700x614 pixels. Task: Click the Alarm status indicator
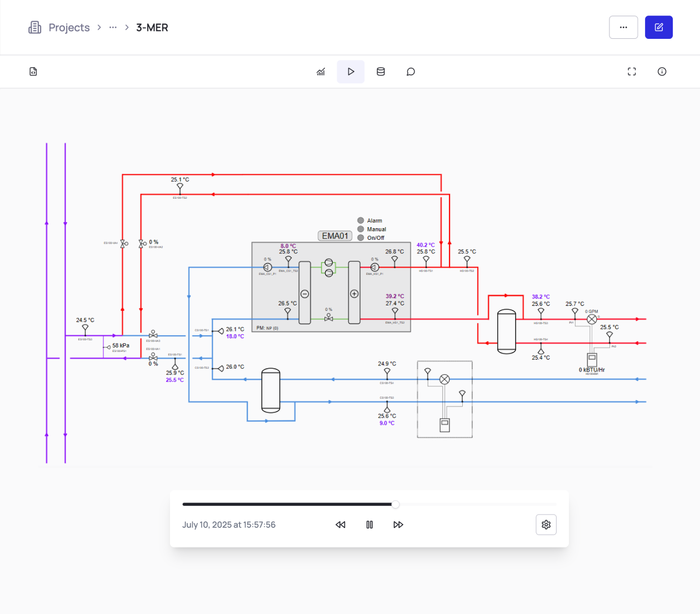(361, 220)
